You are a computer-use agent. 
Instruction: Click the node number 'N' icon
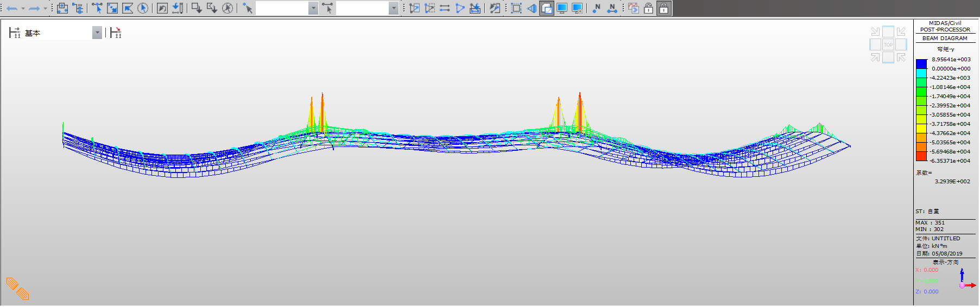click(x=597, y=8)
